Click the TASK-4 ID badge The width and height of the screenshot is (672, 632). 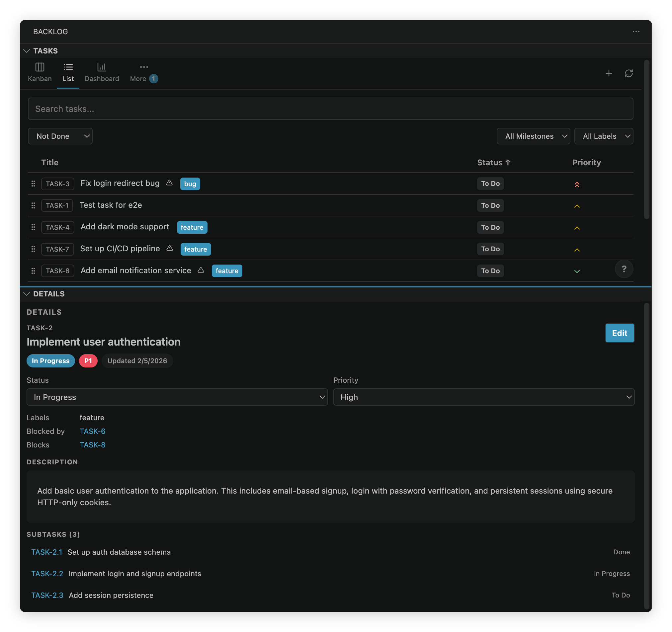tap(57, 227)
